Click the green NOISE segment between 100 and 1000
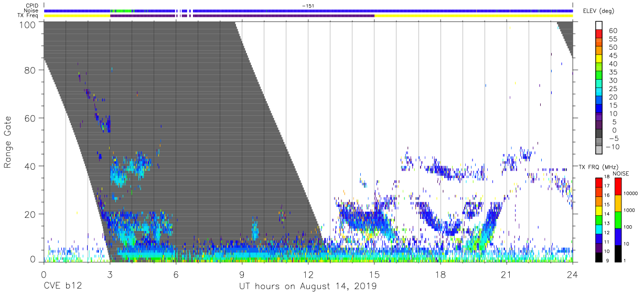Screen dimensions: 644x297 click(x=617, y=219)
